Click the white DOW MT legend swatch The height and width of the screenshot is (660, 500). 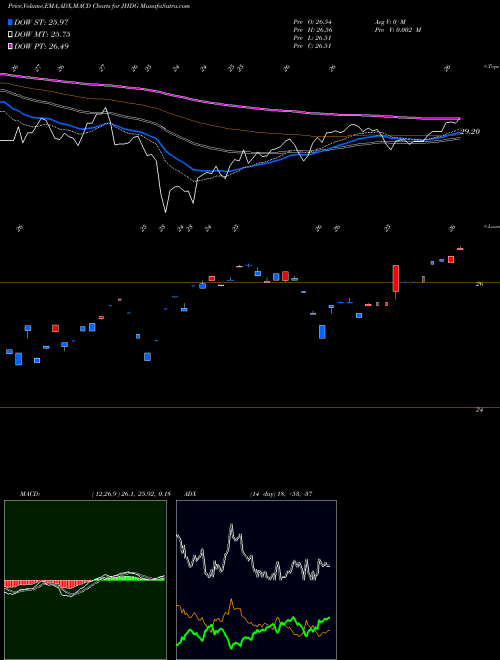pos(10,34)
